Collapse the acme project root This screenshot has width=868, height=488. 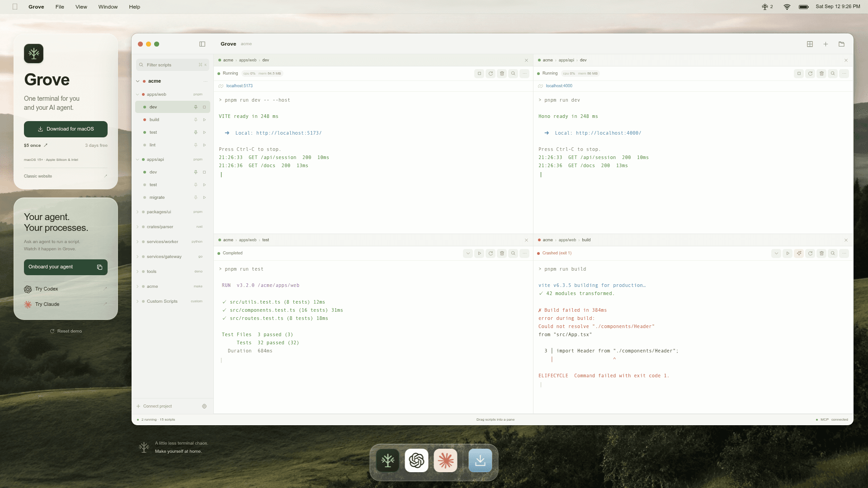pyautogui.click(x=137, y=81)
